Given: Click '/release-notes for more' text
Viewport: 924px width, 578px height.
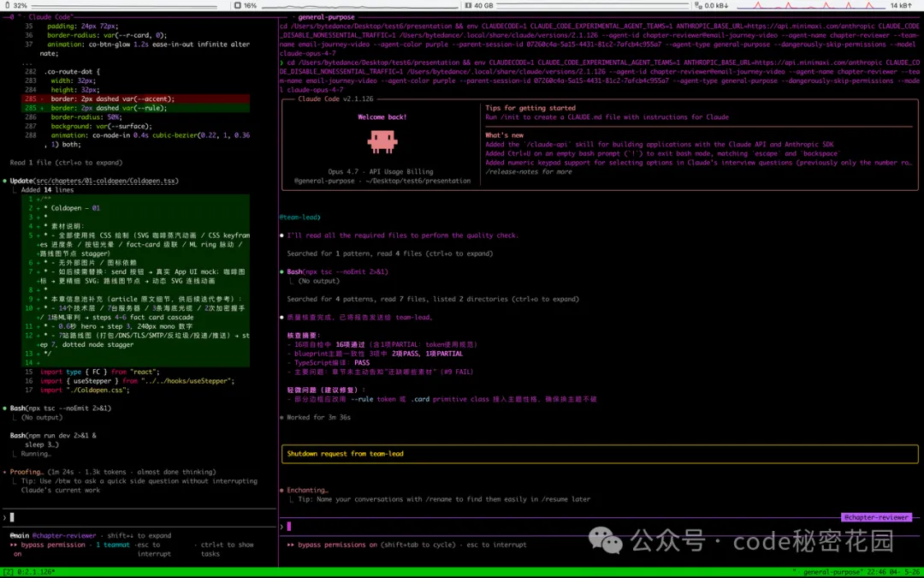Looking at the screenshot, I should 529,171.
